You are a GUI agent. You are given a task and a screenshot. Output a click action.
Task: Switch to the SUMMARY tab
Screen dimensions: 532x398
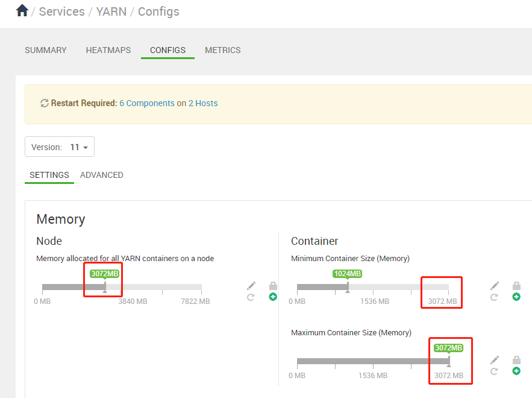click(45, 50)
